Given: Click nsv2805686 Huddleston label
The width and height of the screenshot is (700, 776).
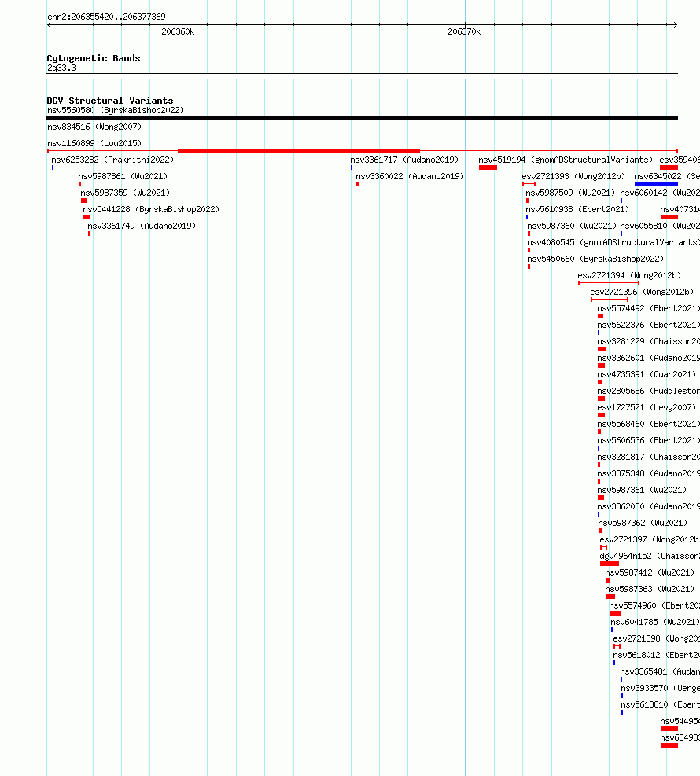Looking at the screenshot, I should (x=649, y=391).
